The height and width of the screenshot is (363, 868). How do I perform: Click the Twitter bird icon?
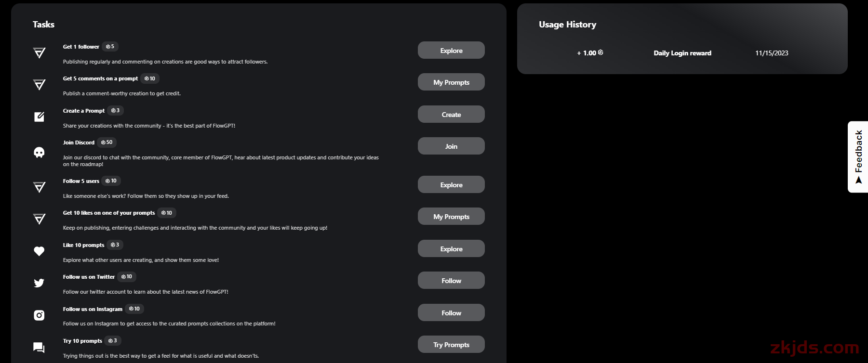tap(39, 283)
